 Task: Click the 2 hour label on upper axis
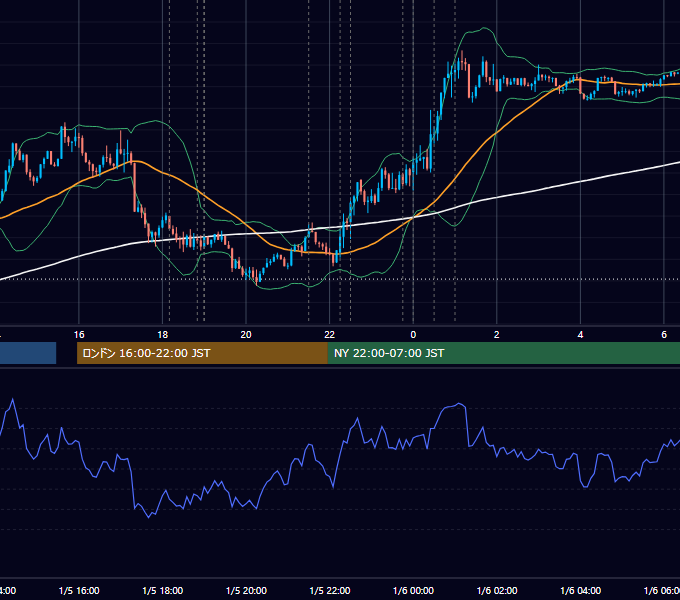point(497,335)
